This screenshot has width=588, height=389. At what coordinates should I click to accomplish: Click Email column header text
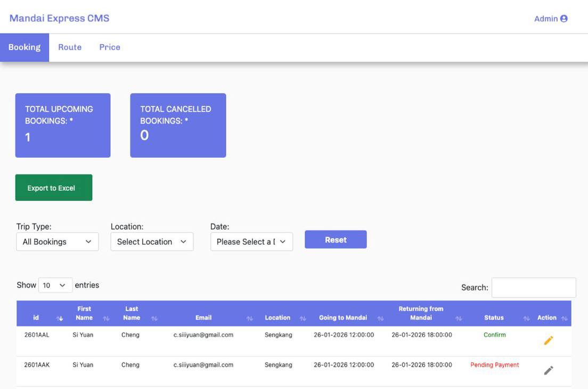click(x=203, y=318)
